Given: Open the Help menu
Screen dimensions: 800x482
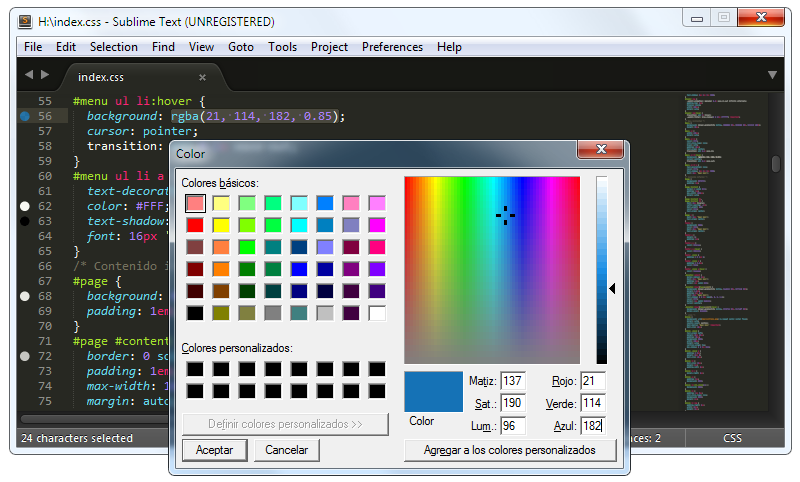Looking at the screenshot, I should pyautogui.click(x=449, y=47).
